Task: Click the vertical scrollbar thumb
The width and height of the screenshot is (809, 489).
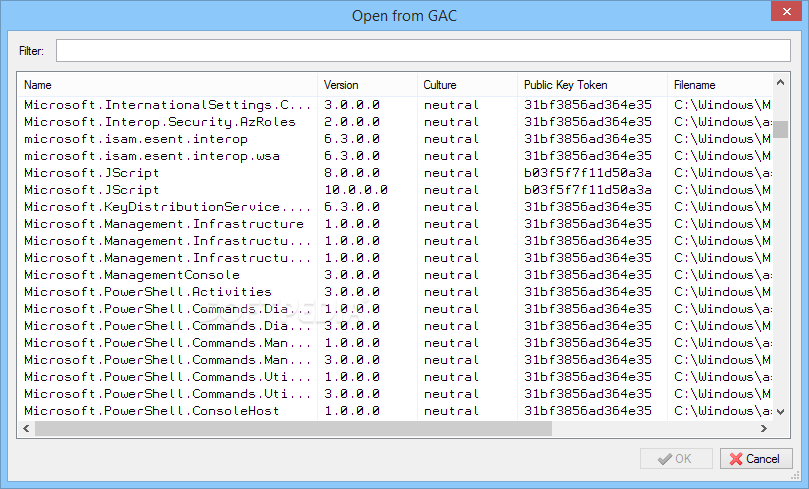Action: [x=780, y=129]
